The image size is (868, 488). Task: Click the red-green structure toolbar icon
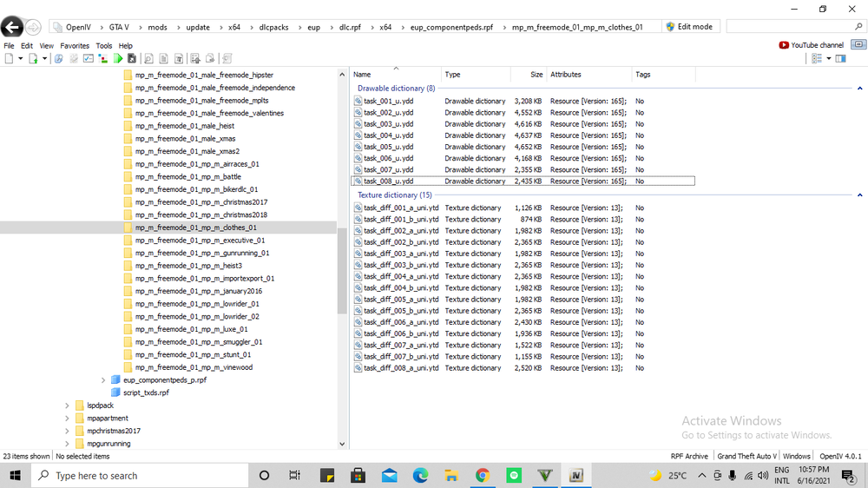pos(103,59)
